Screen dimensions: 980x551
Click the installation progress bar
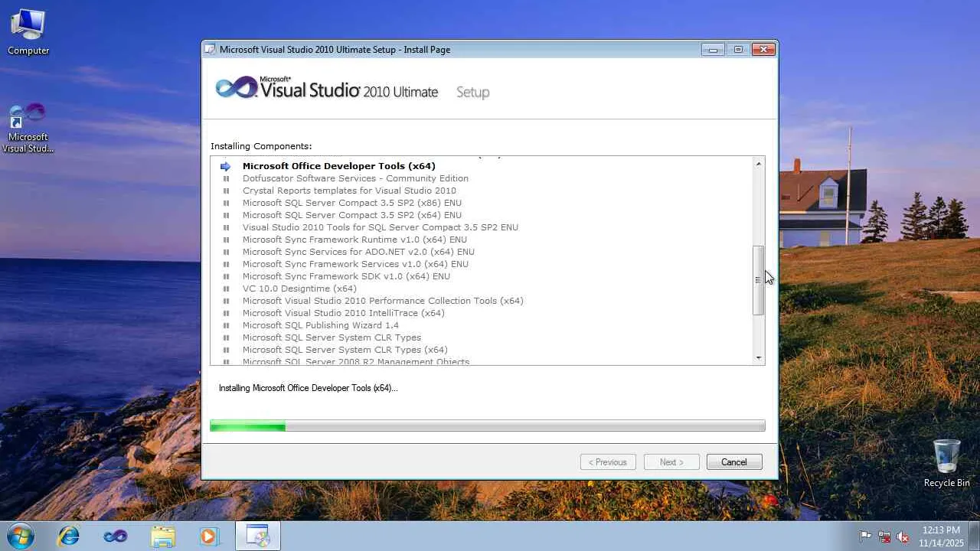488,425
